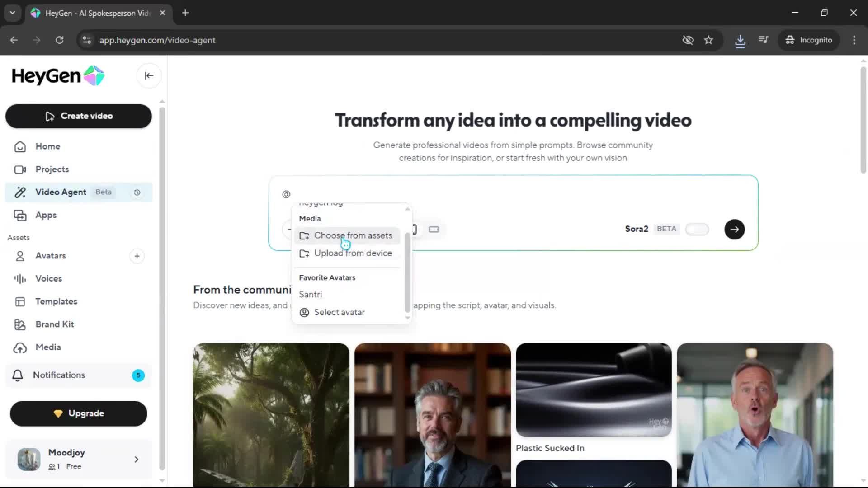Open the 'Plastic Sucked In' video thumbnail
Screen dimensions: 868x488
594,389
